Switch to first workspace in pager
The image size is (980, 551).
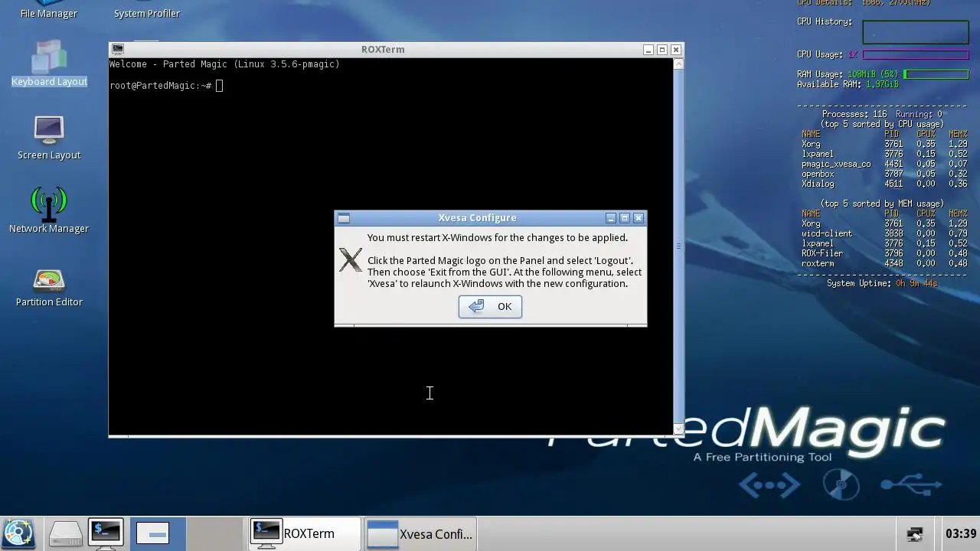click(158, 533)
